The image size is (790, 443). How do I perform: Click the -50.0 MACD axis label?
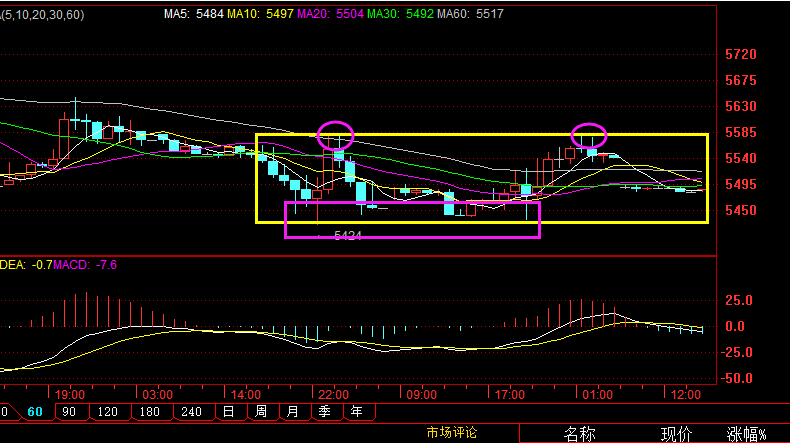click(736, 378)
